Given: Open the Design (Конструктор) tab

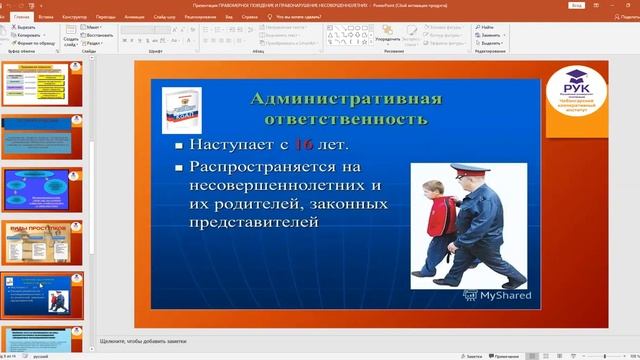Looking at the screenshot, I should (x=74, y=17).
